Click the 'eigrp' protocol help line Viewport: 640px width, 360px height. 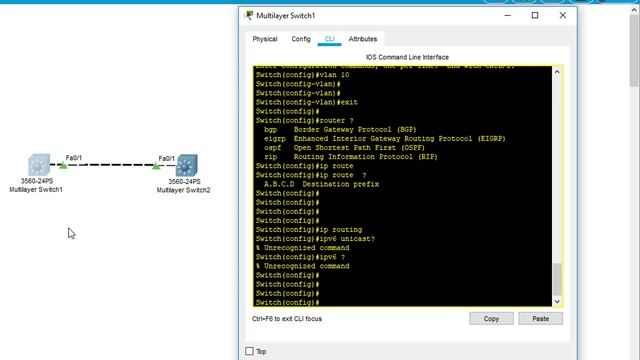click(384, 139)
